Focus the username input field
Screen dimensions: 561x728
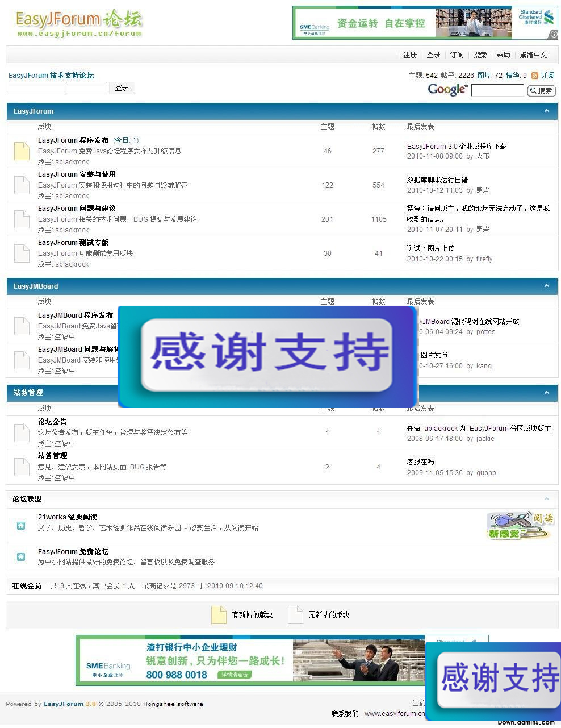pos(36,88)
